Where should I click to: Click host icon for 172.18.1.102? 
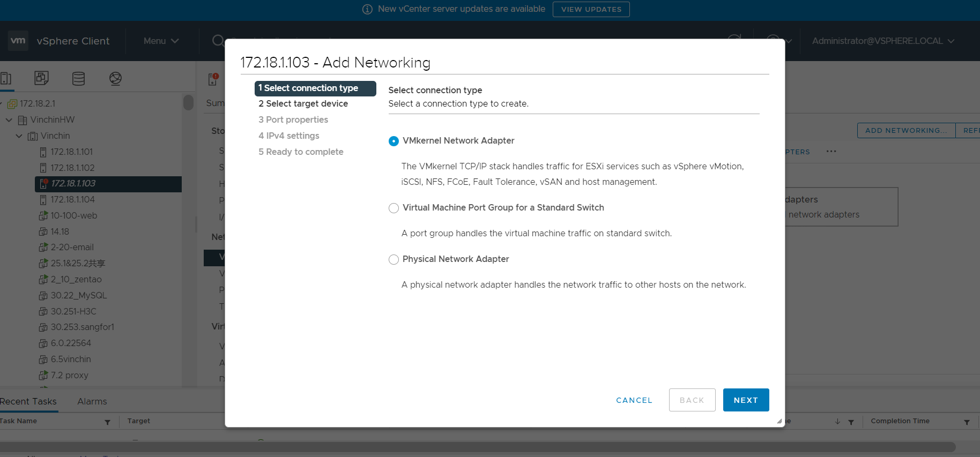tap(43, 168)
